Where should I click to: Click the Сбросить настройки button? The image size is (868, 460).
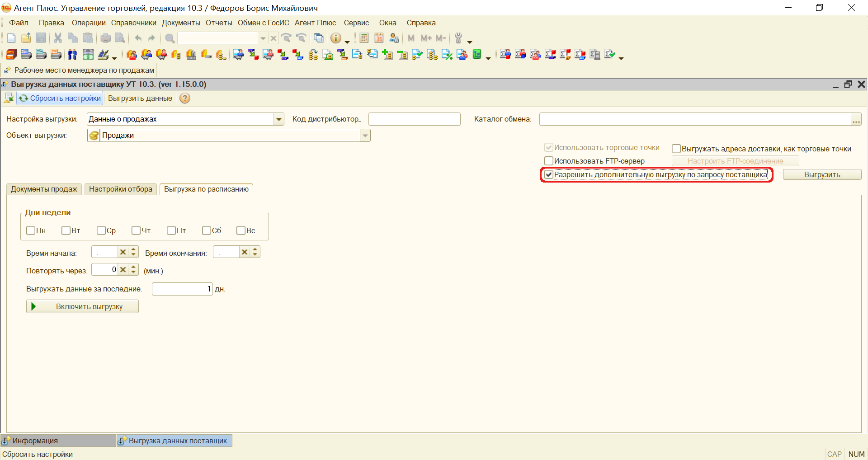click(60, 98)
